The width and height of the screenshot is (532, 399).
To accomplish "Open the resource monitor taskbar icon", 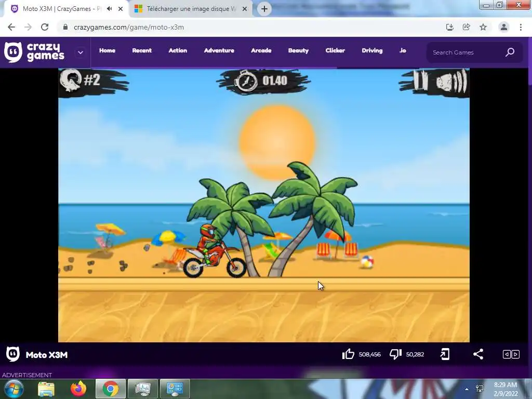I will point(143,389).
